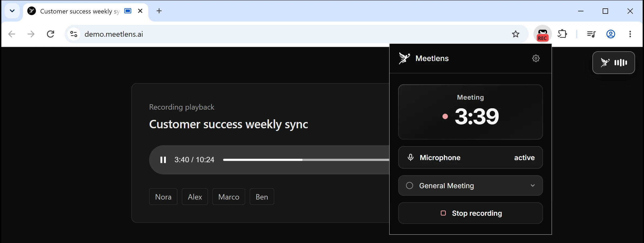Seek on the playback progress bar

coord(306,160)
